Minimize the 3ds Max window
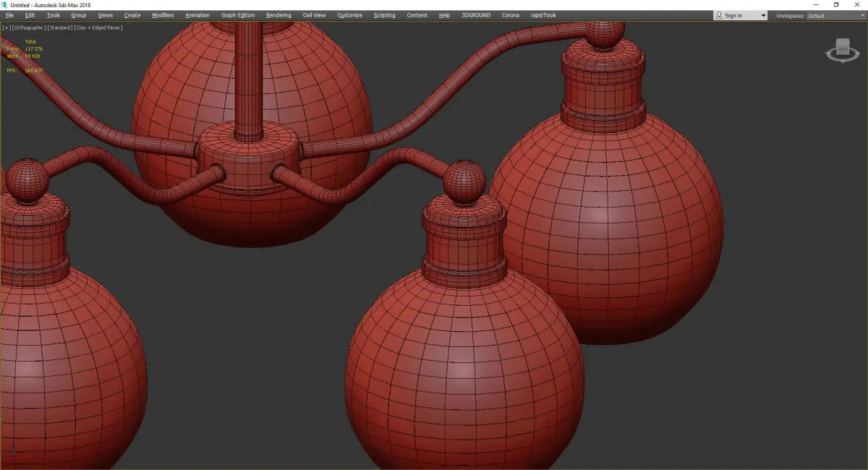The height and width of the screenshot is (470, 868). tap(817, 5)
